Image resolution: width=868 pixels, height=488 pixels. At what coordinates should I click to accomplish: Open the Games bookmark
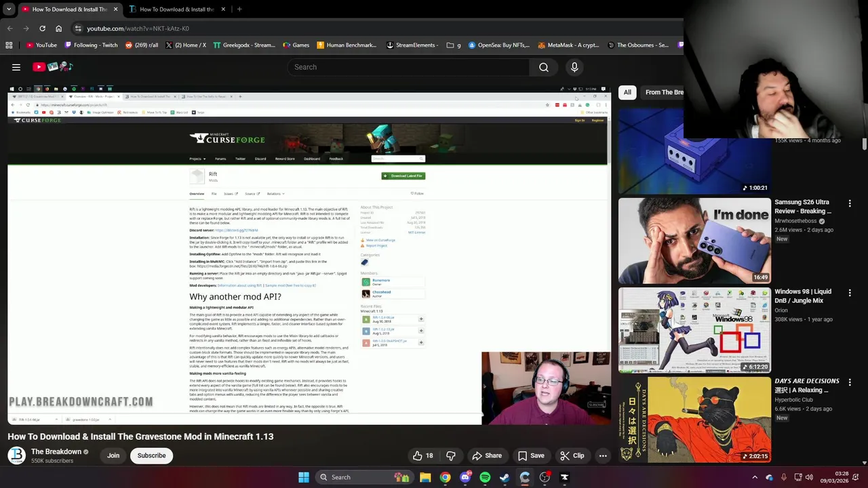point(296,45)
